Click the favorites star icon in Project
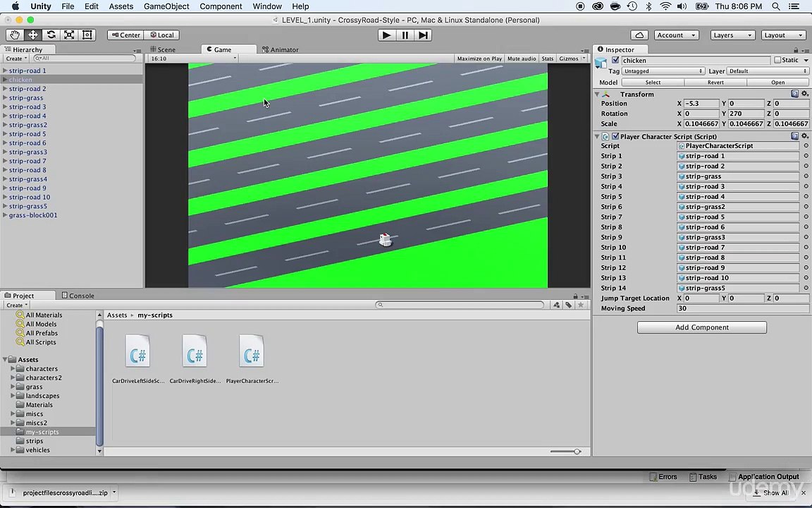 coord(581,305)
